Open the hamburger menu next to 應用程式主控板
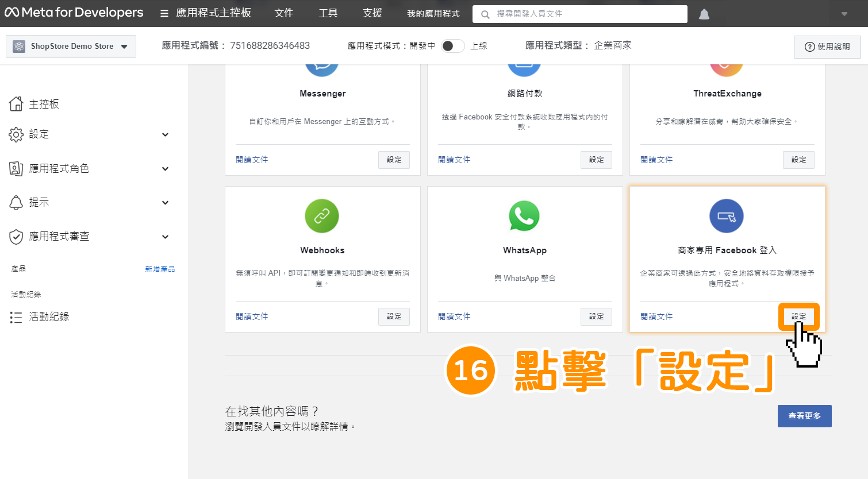 point(164,13)
